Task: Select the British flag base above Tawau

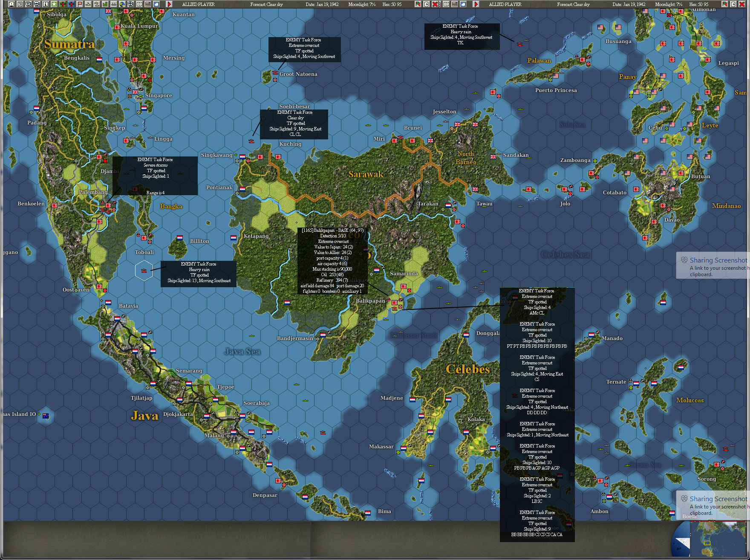Action: click(x=475, y=189)
